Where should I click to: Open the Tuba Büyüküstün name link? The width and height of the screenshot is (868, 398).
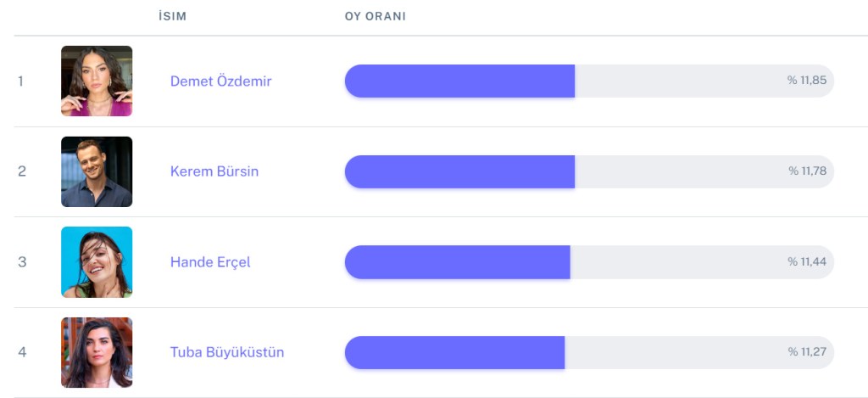point(227,352)
